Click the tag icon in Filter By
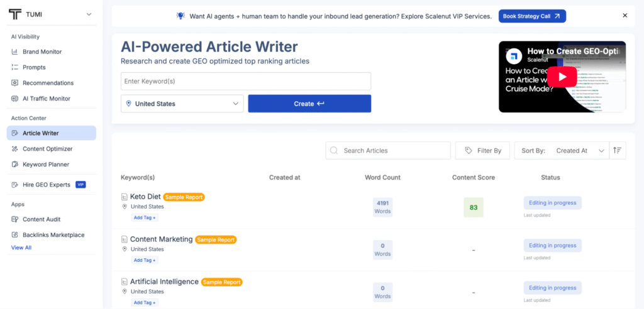Image resolution: width=644 pixels, height=309 pixels. [468, 151]
